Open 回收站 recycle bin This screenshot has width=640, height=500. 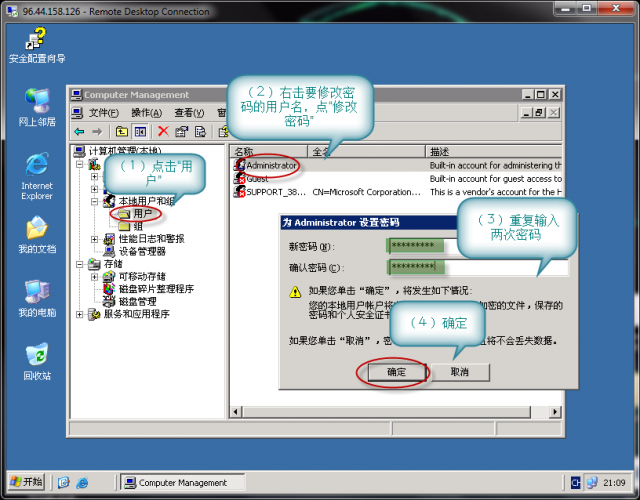click(x=37, y=361)
